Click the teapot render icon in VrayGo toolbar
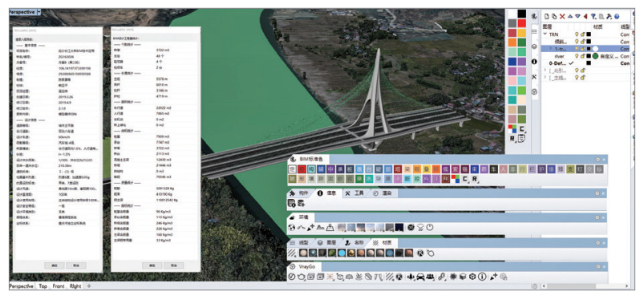644x300 pixels. [x=300, y=277]
